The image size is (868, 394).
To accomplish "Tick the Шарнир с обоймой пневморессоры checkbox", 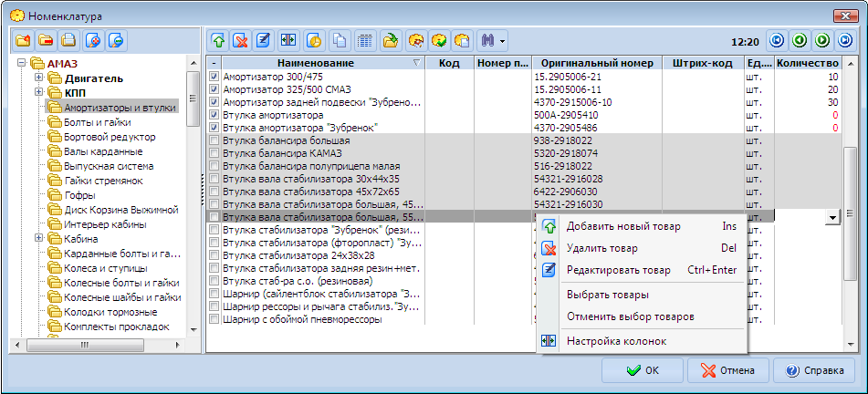I will point(214,320).
